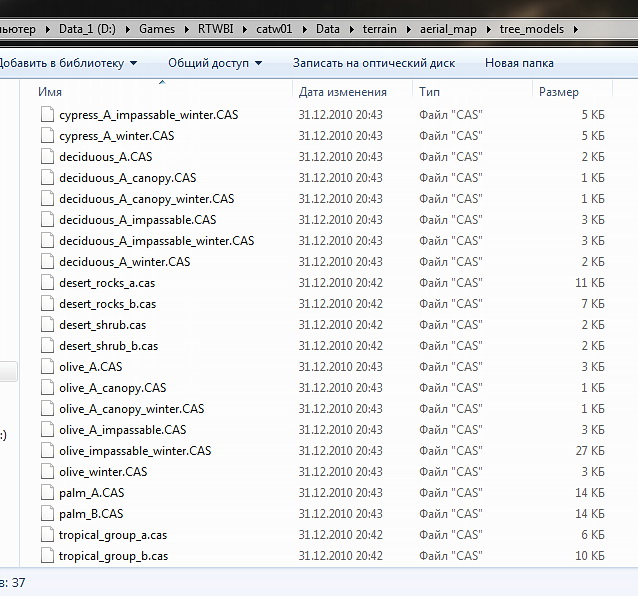This screenshot has width=638, height=596.
Task: Click the desert_shrub.cas file icon
Action: pos(47,325)
